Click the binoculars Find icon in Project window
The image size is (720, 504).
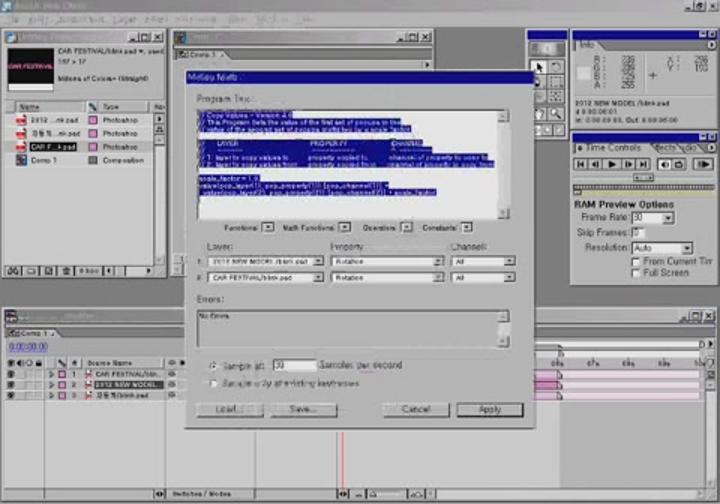point(13,271)
